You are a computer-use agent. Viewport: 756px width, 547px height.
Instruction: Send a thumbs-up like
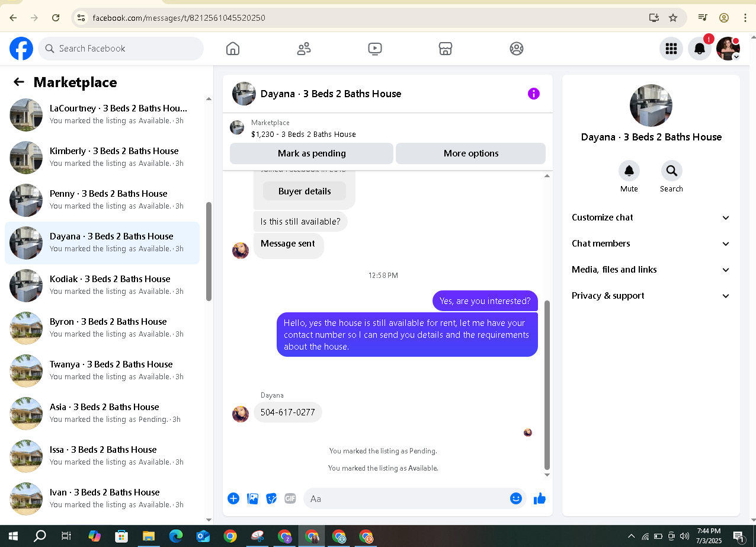(x=540, y=498)
